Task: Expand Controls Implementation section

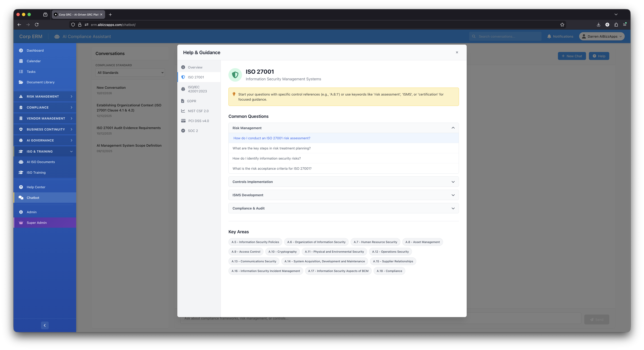Action: click(343, 182)
